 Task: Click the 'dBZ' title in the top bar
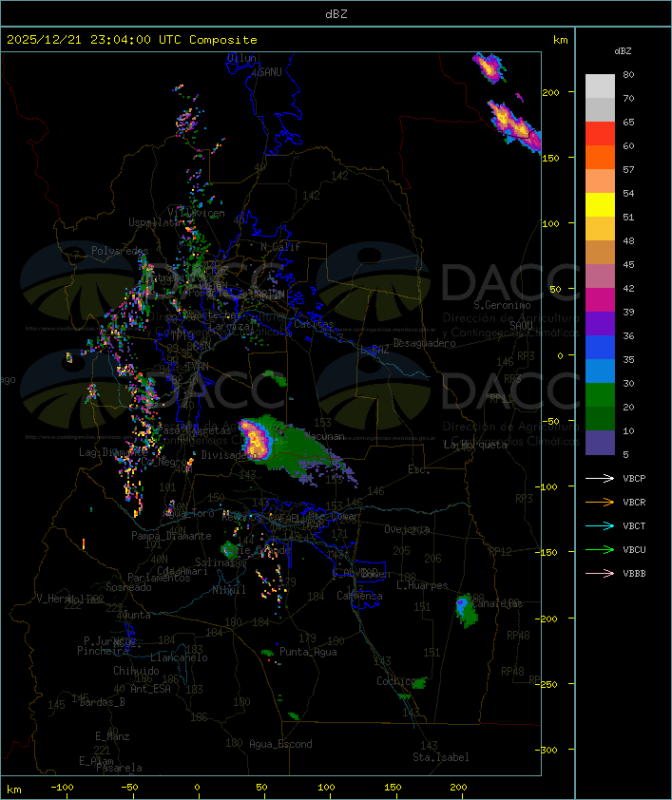pos(336,14)
